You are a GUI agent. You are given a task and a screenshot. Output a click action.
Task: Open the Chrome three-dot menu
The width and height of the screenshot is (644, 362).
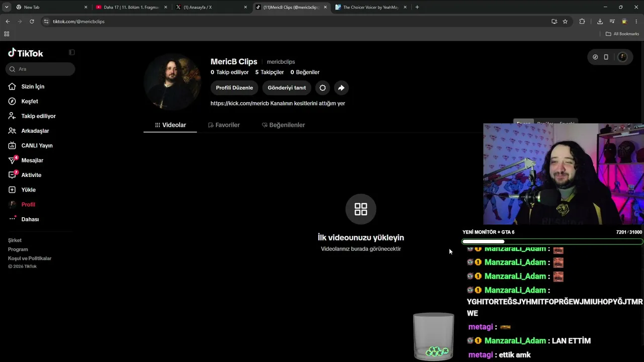[636, 21]
